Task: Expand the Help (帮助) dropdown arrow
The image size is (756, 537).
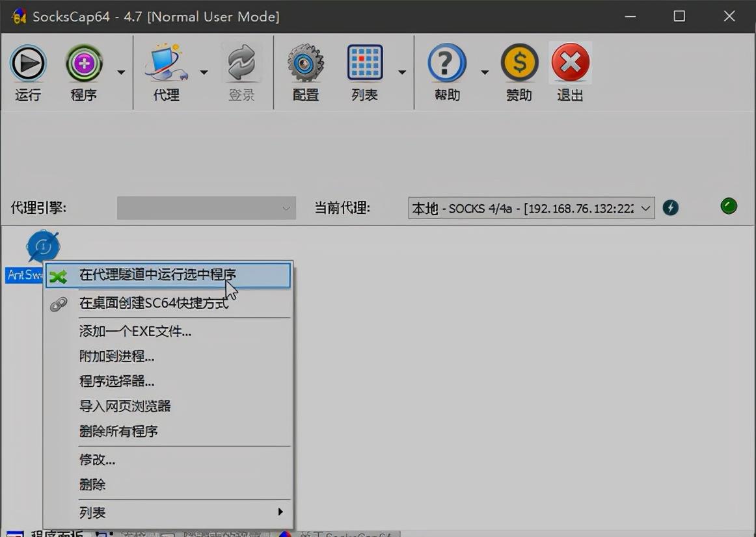Action: click(x=485, y=72)
